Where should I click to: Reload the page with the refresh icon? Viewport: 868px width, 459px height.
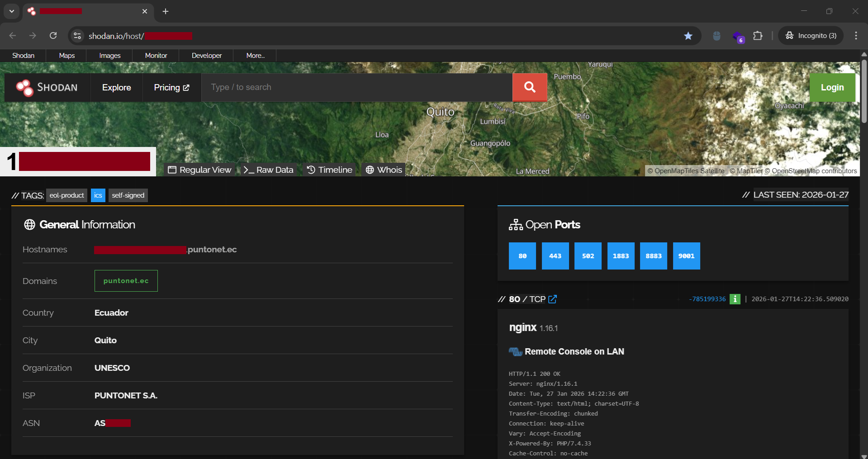(53, 35)
